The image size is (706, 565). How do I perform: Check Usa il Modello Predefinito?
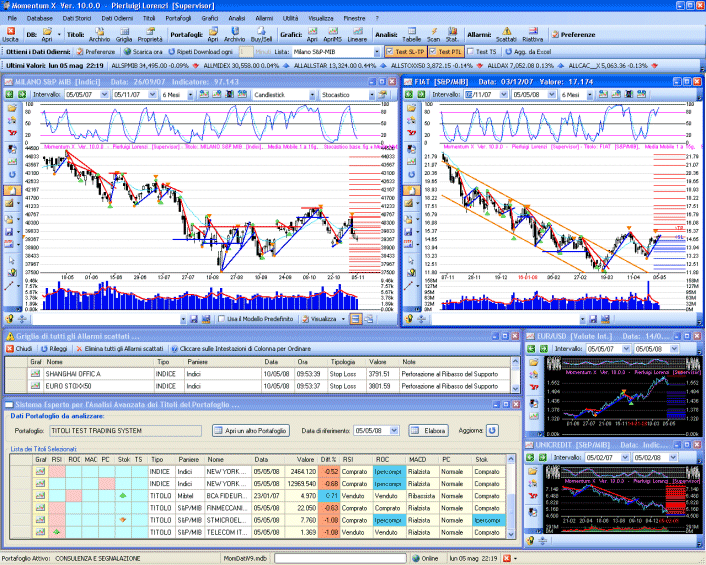pyautogui.click(x=222, y=319)
